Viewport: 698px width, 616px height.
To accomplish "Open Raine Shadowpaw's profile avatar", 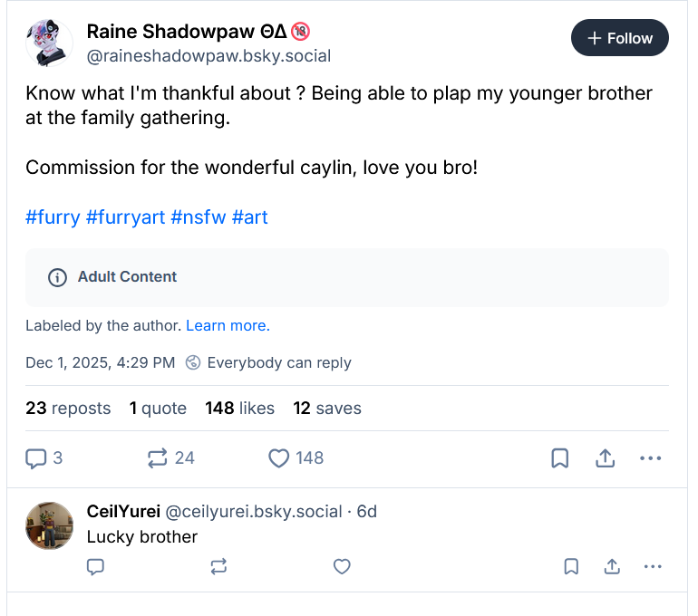I will point(49,42).
